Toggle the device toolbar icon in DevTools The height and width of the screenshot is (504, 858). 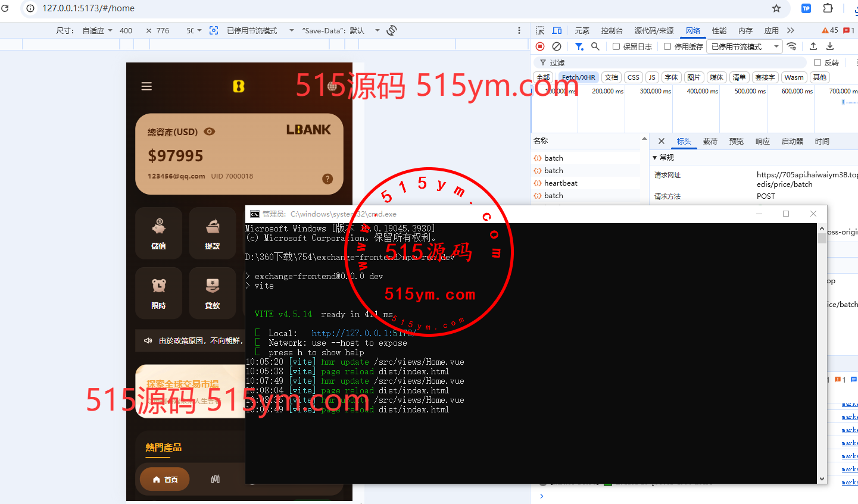[557, 30]
